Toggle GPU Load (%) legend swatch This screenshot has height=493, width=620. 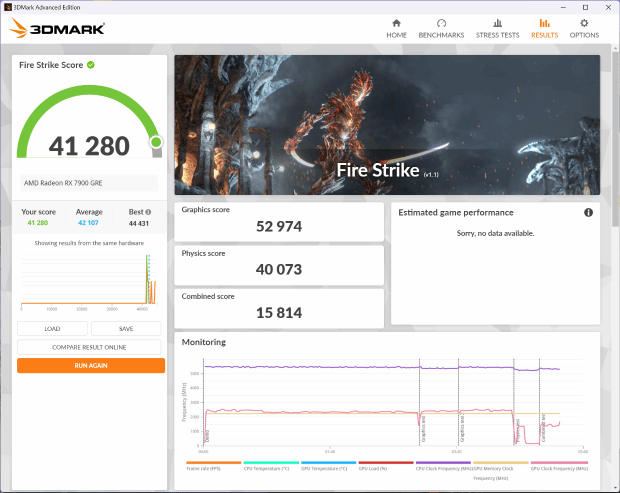point(386,463)
